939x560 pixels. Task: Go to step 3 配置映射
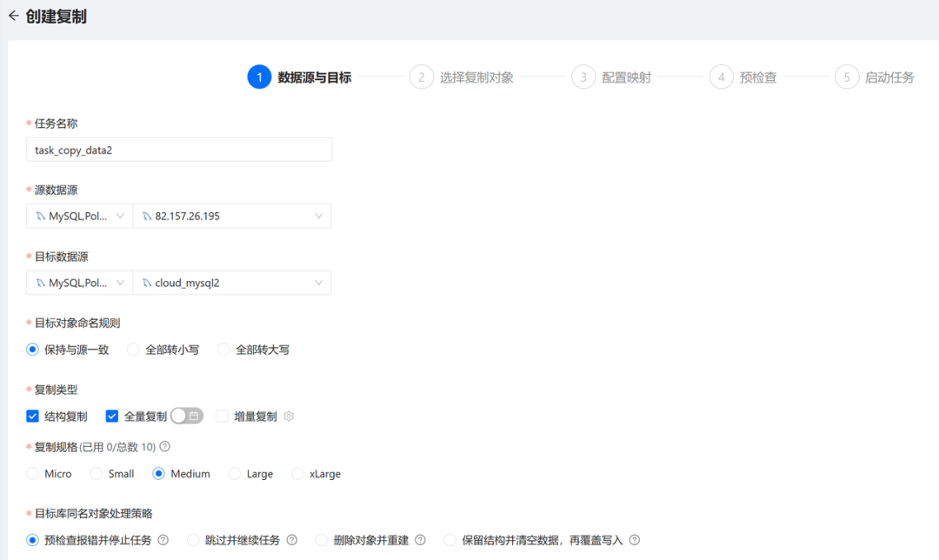click(x=583, y=77)
